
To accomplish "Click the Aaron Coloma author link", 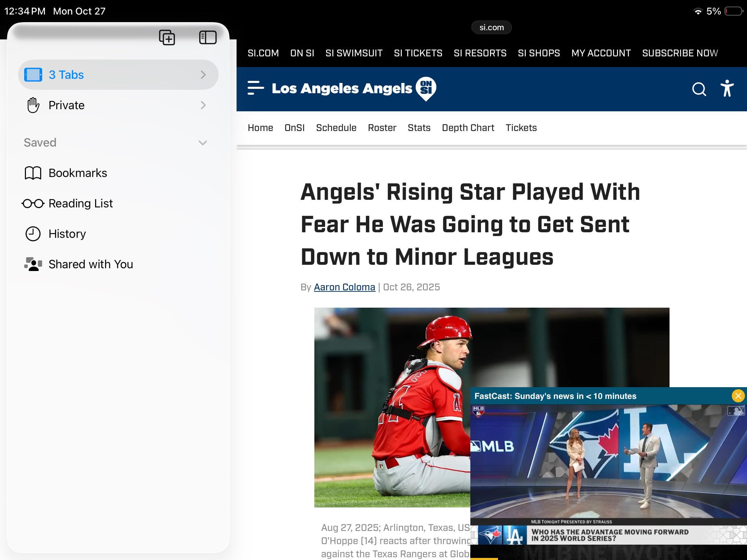I will pyautogui.click(x=344, y=287).
